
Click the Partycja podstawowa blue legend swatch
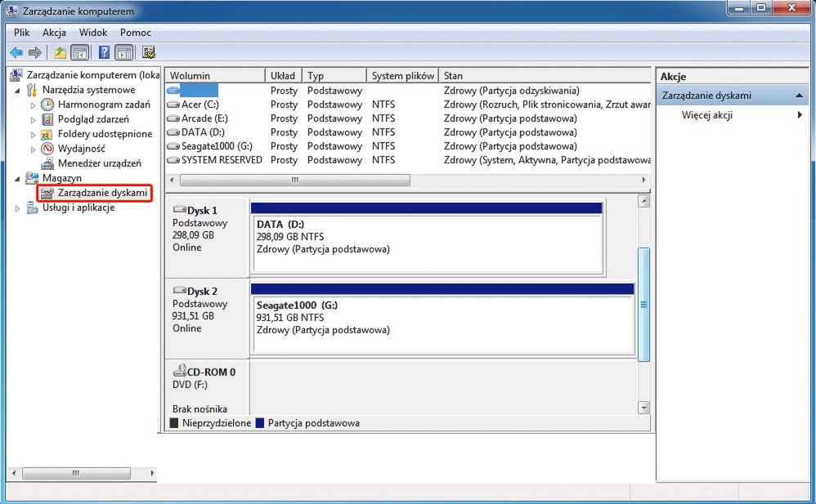pyautogui.click(x=260, y=423)
